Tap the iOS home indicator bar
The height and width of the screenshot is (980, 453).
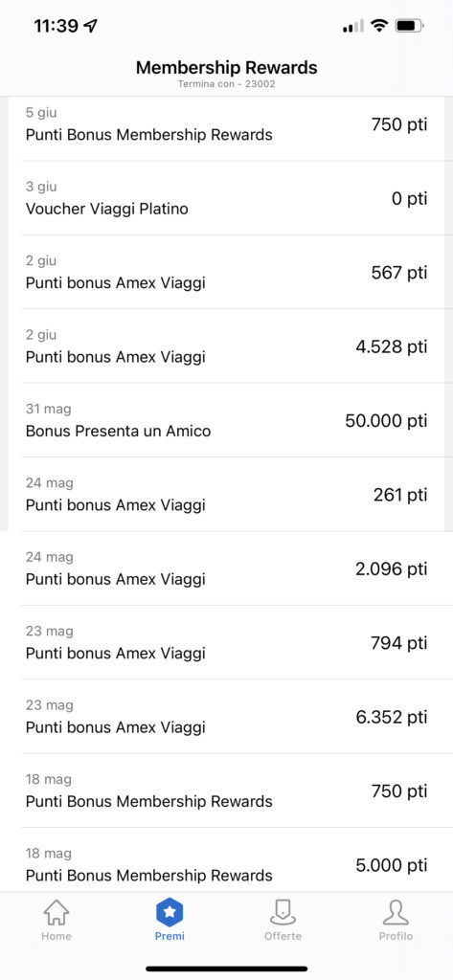click(x=226, y=969)
